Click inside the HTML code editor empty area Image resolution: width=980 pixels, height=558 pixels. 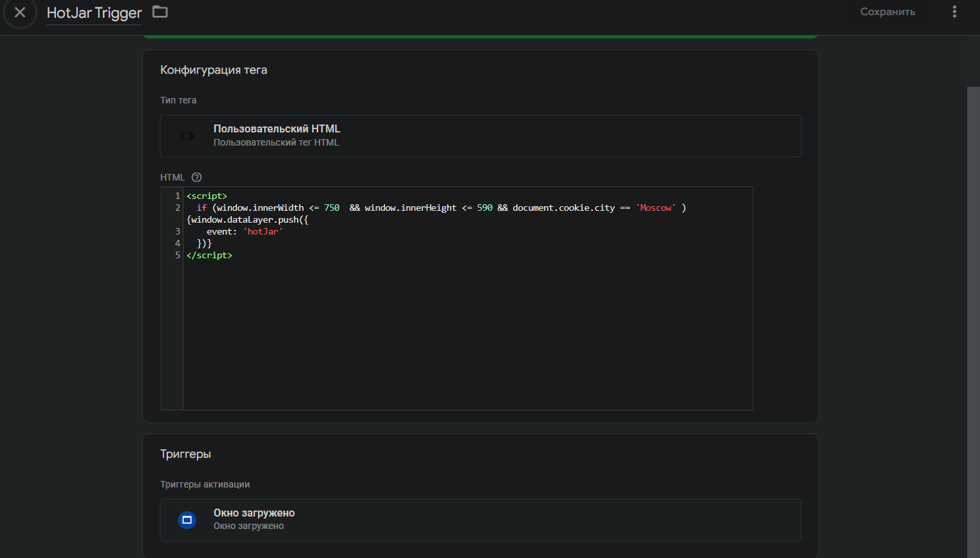pyautogui.click(x=468, y=336)
